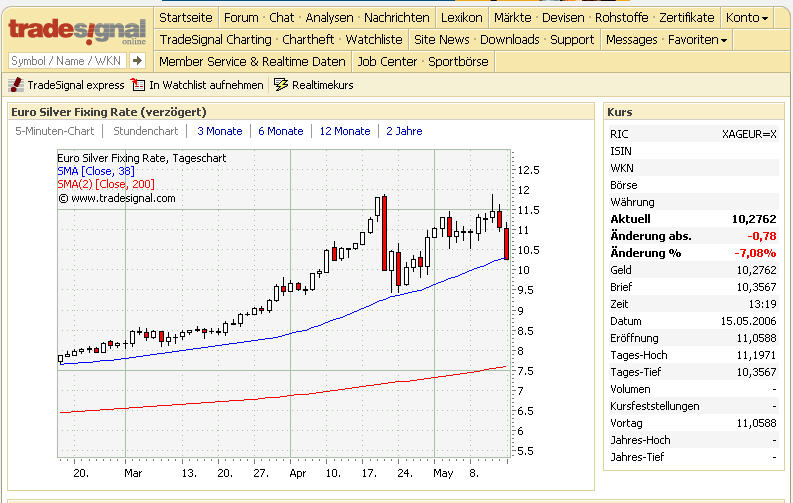This screenshot has width=793, height=503.
Task: Open the Startseite menu item
Action: tap(186, 17)
